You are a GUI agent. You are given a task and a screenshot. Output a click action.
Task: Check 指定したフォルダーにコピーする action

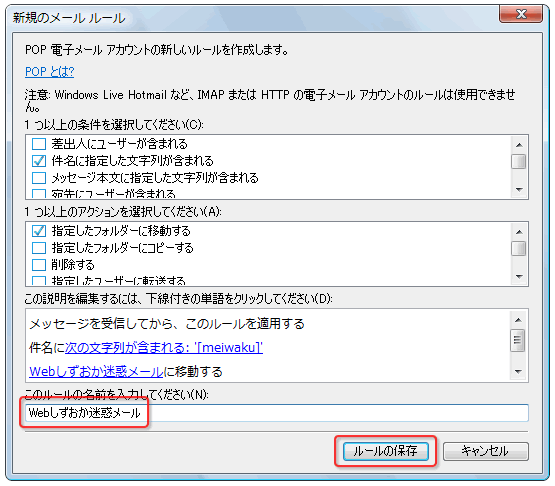tap(39, 248)
